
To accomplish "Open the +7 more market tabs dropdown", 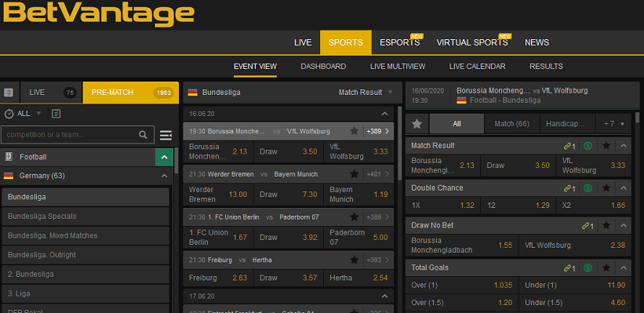I will pos(614,124).
